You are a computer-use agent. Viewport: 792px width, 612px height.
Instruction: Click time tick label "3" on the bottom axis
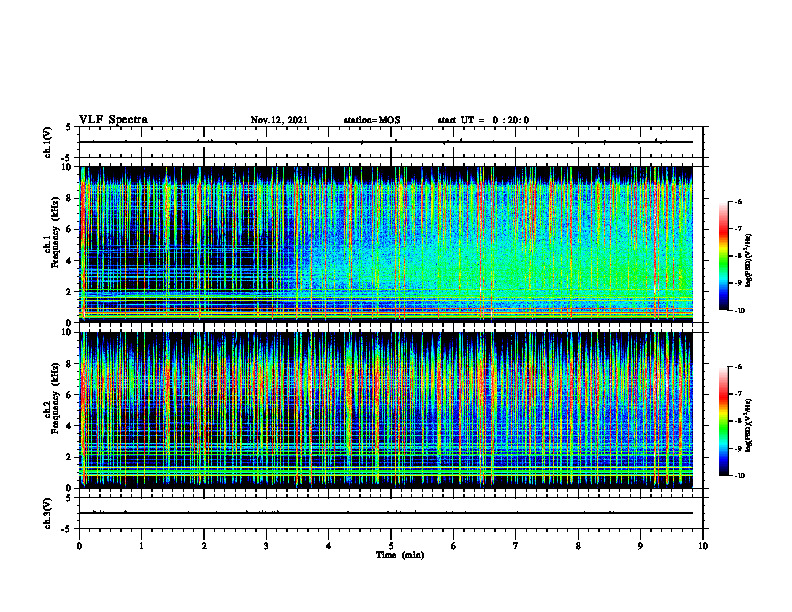[x=266, y=546]
